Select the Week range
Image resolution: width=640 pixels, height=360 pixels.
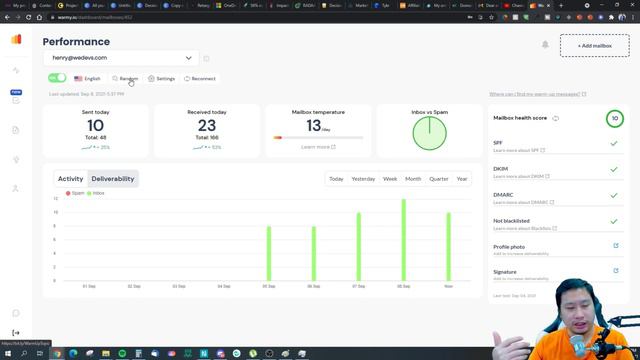click(x=390, y=179)
